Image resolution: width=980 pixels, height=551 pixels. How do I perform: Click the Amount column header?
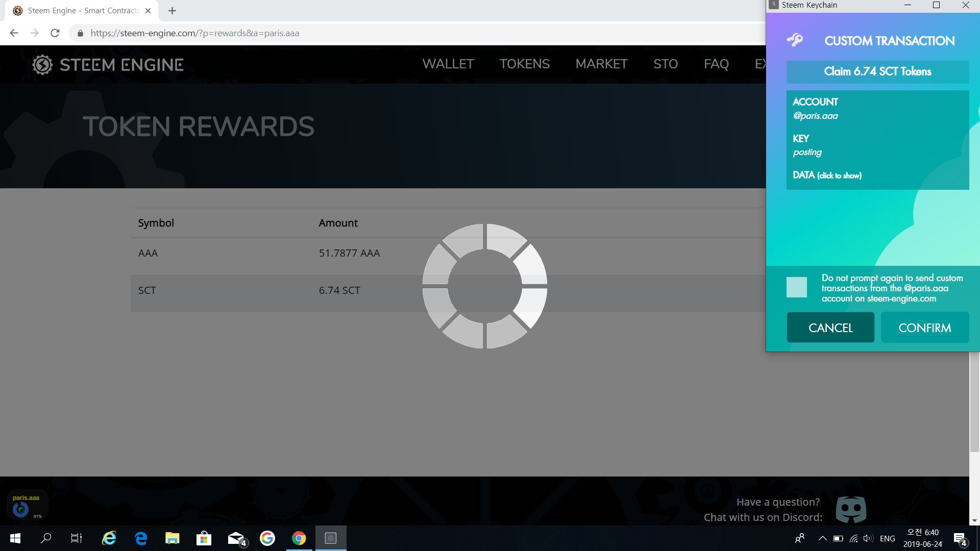coord(338,223)
